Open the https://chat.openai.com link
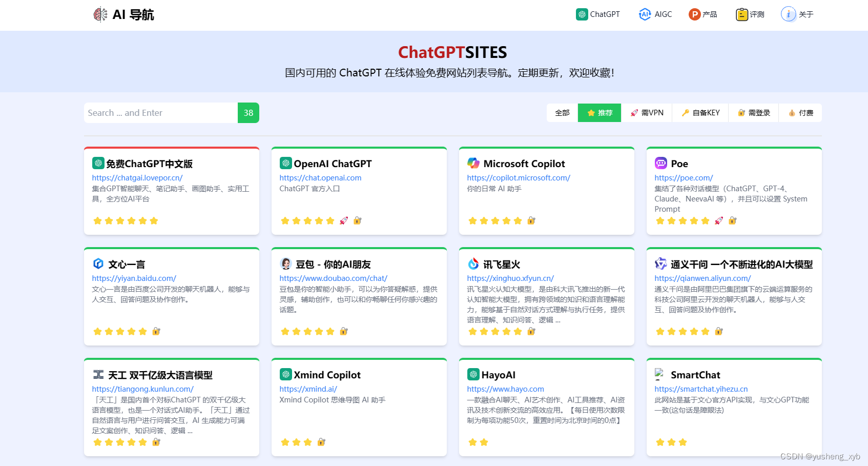868x466 pixels. click(x=320, y=177)
